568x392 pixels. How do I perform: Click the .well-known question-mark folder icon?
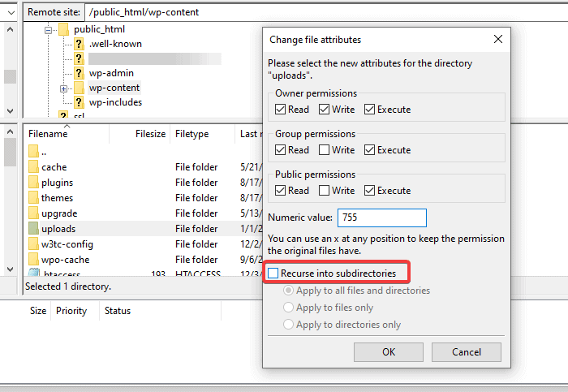(x=79, y=44)
